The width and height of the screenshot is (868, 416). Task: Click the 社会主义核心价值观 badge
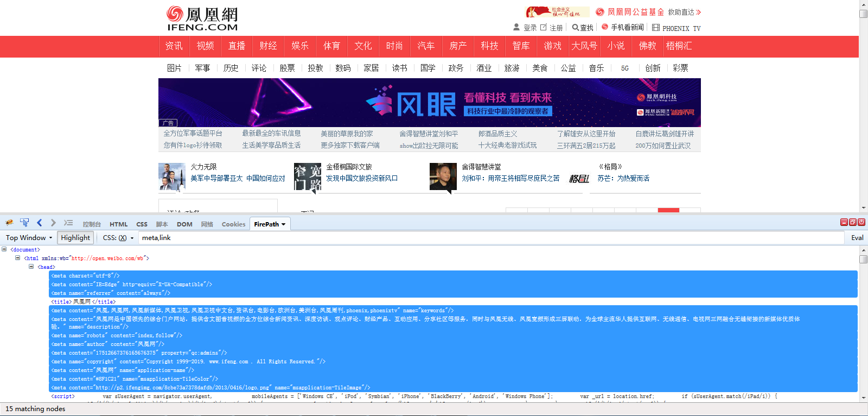pyautogui.click(x=558, y=12)
